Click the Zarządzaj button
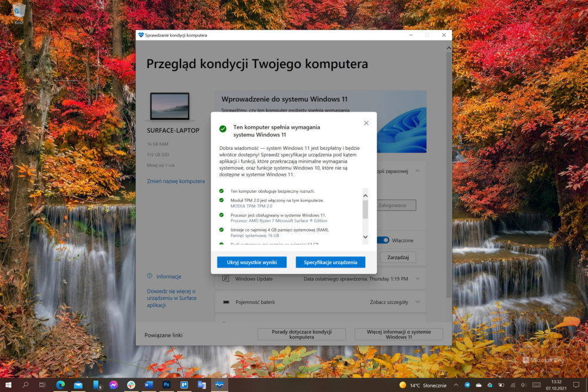The image size is (588, 392). [x=398, y=257]
